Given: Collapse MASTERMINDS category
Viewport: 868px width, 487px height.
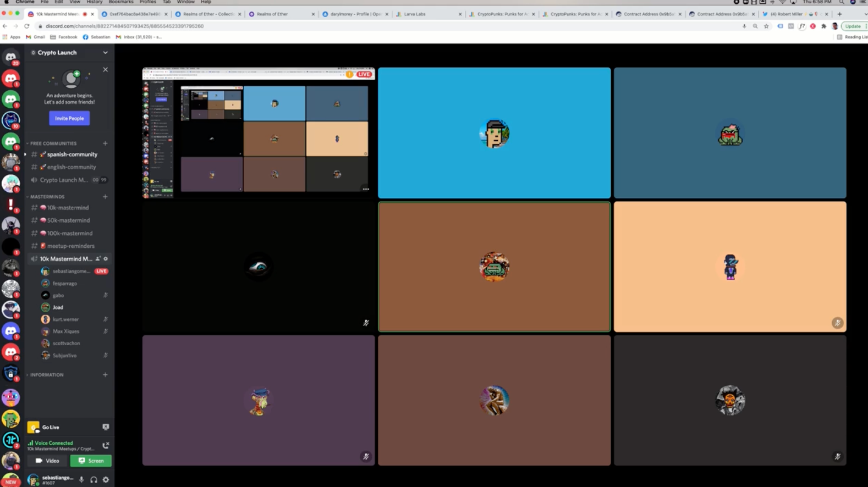Looking at the screenshot, I should (46, 197).
